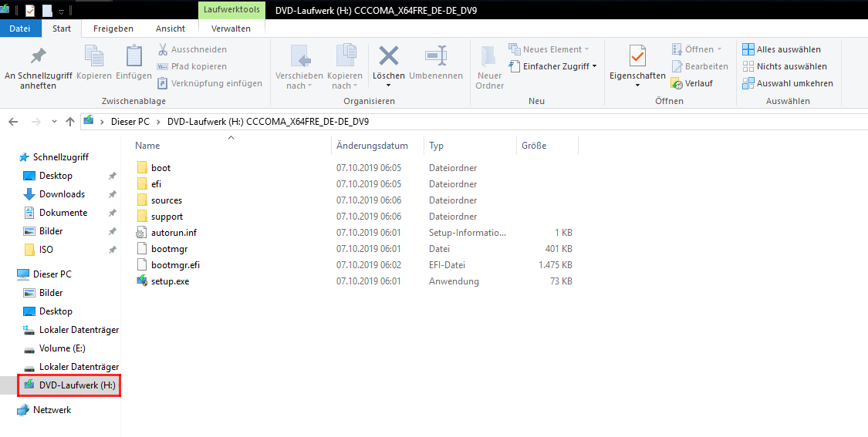Click the Neuer Ordner icon

point(489,56)
